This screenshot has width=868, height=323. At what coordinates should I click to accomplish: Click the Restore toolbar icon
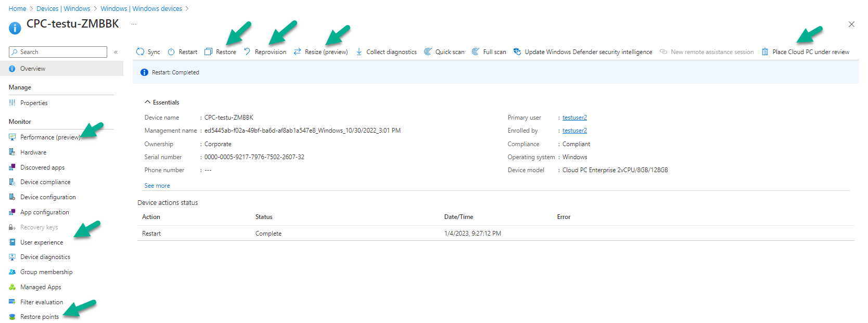(209, 51)
